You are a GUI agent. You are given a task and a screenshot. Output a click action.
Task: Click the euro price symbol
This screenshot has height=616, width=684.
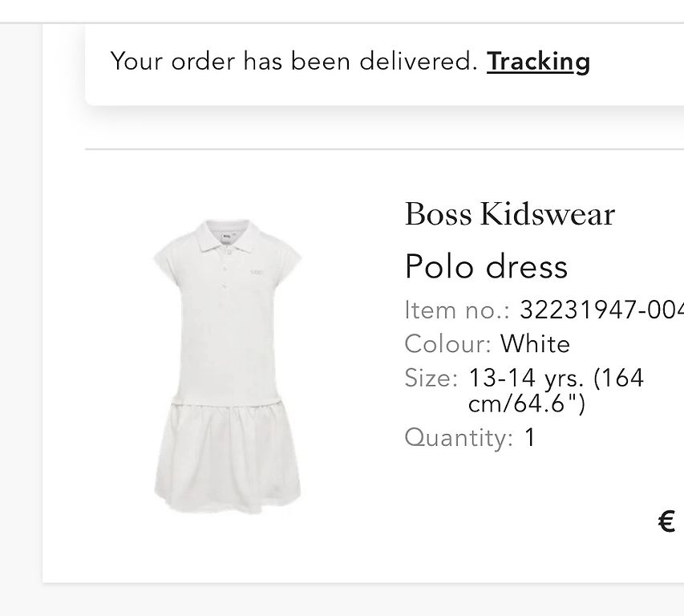click(x=667, y=521)
